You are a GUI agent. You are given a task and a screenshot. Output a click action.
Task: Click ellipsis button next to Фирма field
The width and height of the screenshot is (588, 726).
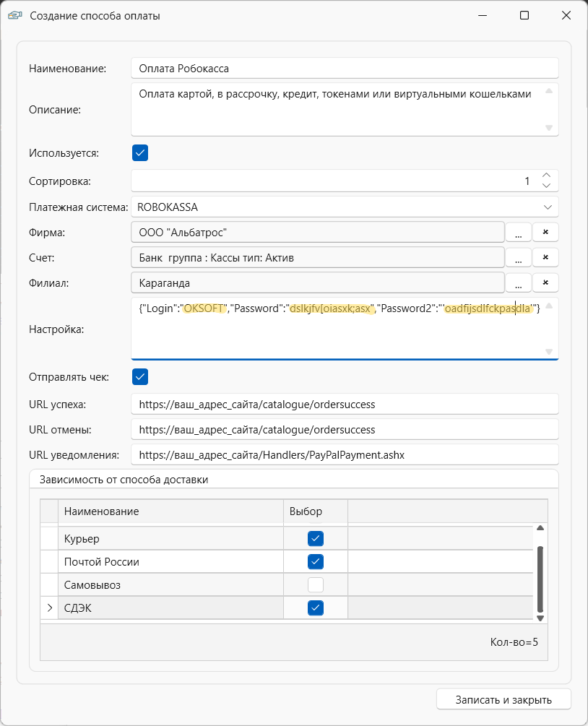click(518, 233)
